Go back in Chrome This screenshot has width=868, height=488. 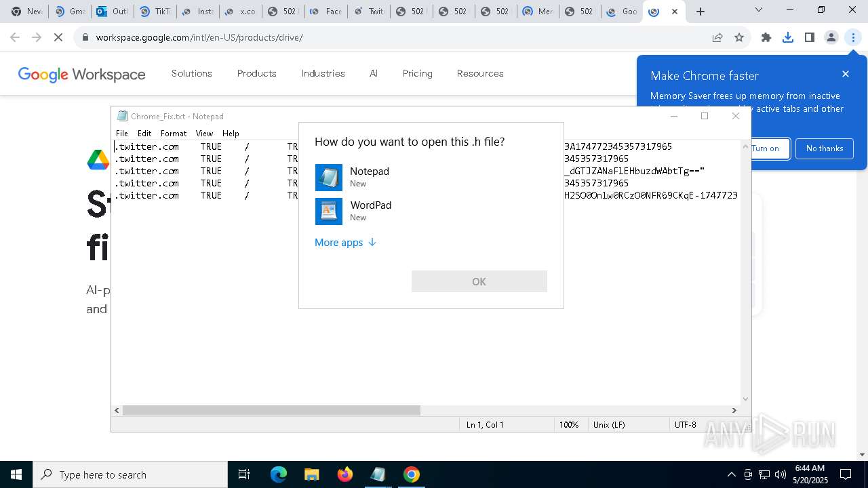point(15,37)
